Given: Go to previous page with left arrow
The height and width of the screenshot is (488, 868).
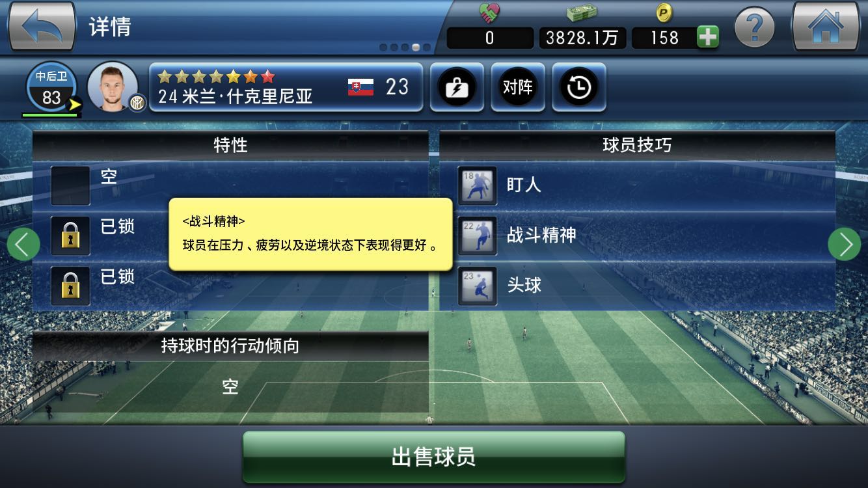Looking at the screenshot, I should [23, 244].
